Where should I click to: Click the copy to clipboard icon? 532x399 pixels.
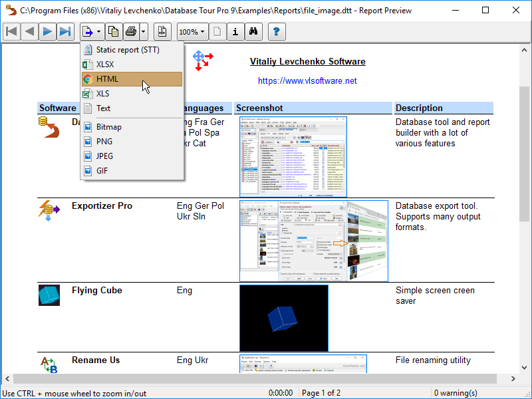tap(114, 31)
